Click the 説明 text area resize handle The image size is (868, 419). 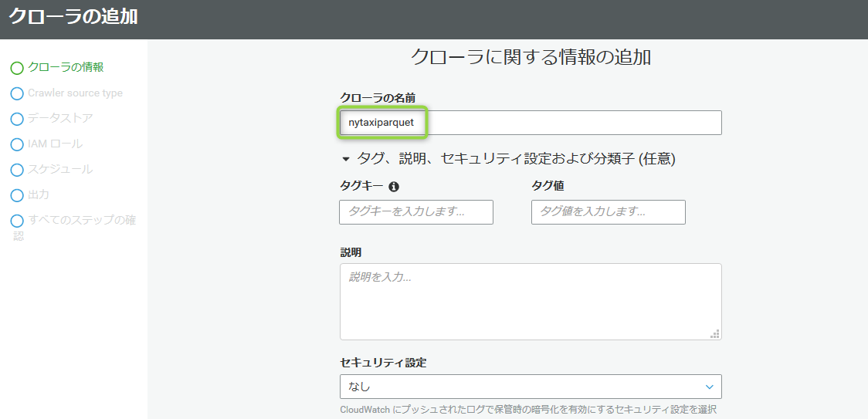[x=714, y=333]
